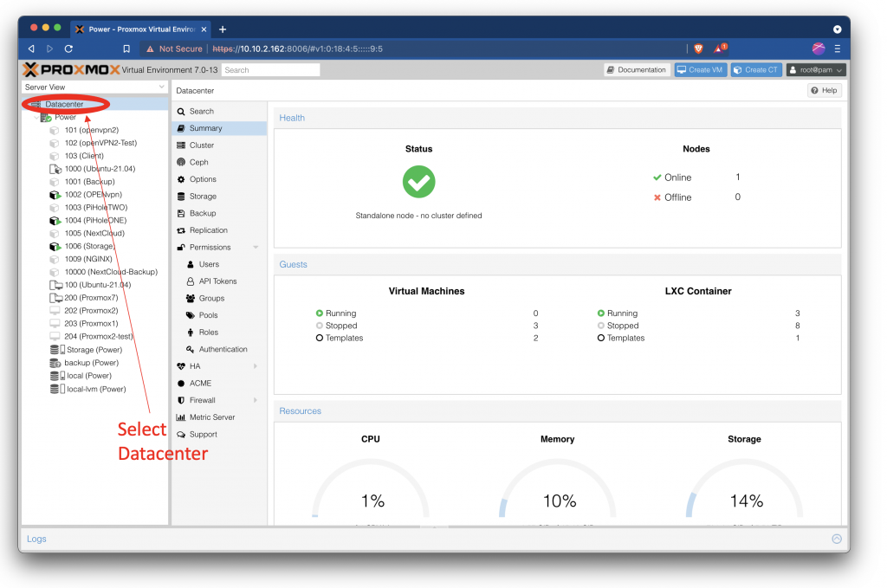The width and height of the screenshot is (887, 588).
Task: Open the ACME menu item
Action: click(x=219, y=383)
